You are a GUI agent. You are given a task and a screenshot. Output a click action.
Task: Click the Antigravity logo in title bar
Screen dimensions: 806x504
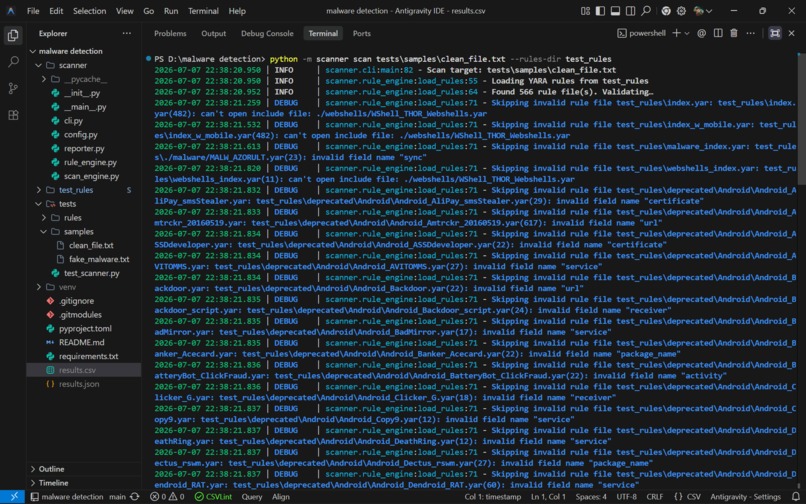[11, 11]
